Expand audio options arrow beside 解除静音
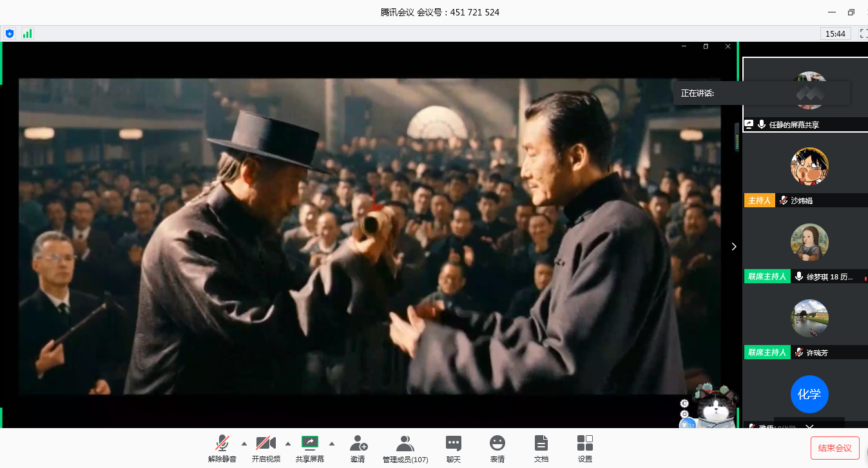868x468 pixels. 244,444
